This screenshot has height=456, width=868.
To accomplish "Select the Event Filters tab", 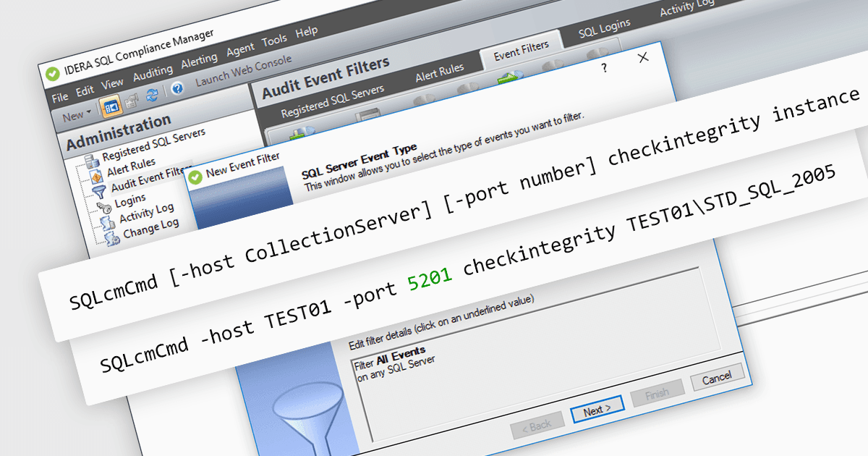I will point(521,50).
